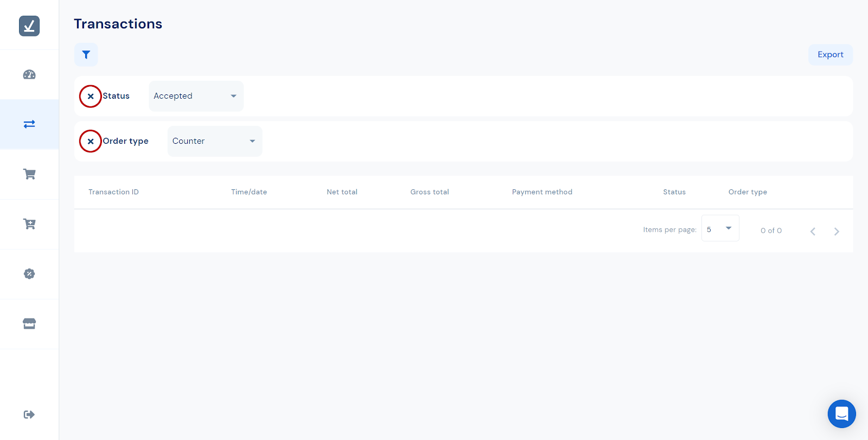Screen dimensions: 868x440
Task: Go to the next page arrow
Action: pos(837,232)
